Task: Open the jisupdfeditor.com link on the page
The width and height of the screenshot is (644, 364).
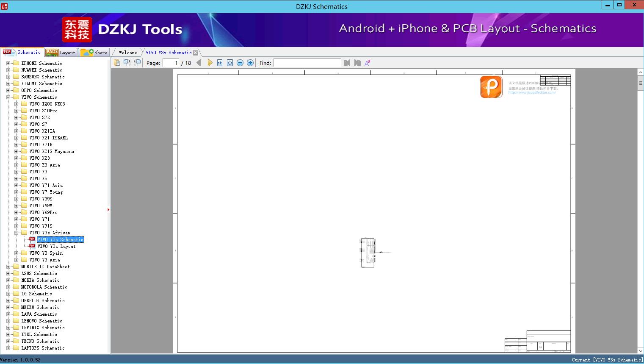Action: point(532,92)
